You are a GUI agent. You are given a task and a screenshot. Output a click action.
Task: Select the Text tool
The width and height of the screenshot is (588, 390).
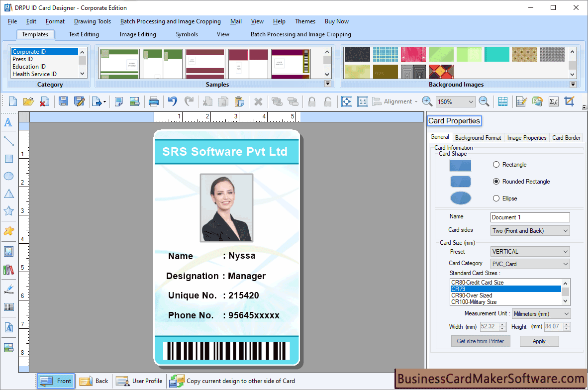[8, 122]
